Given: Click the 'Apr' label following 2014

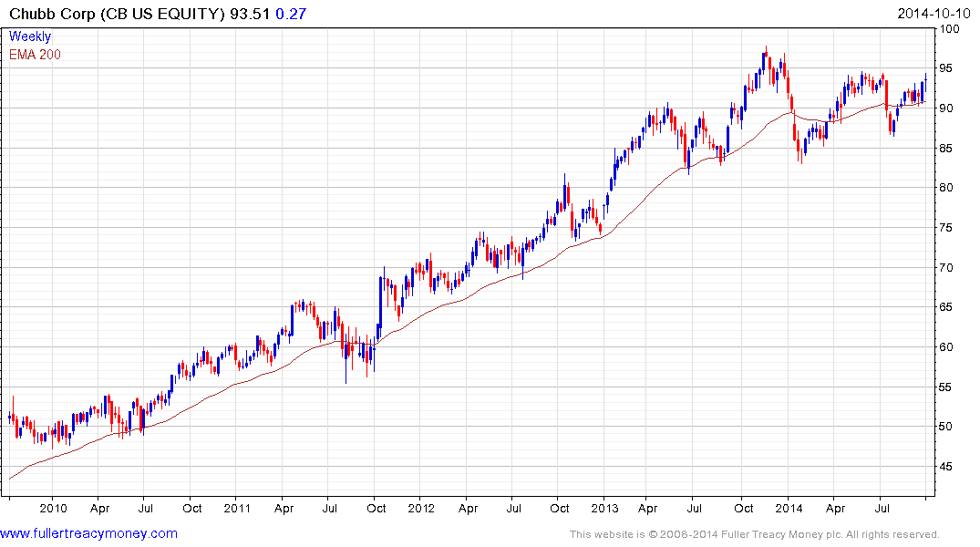Looking at the screenshot, I should (836, 508).
